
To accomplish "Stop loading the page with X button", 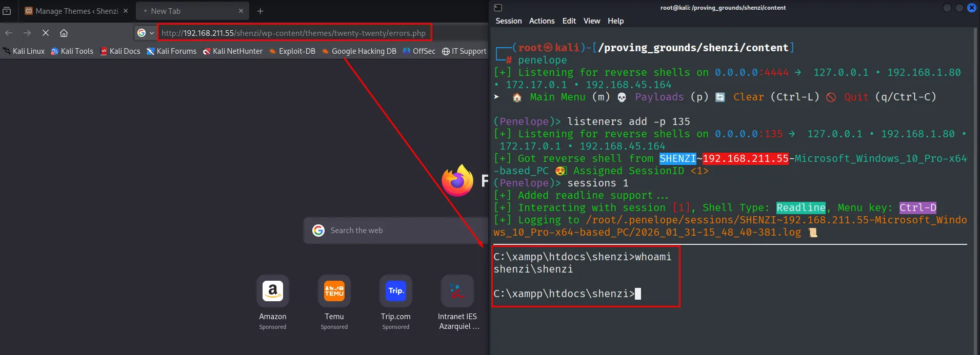I will point(46,33).
